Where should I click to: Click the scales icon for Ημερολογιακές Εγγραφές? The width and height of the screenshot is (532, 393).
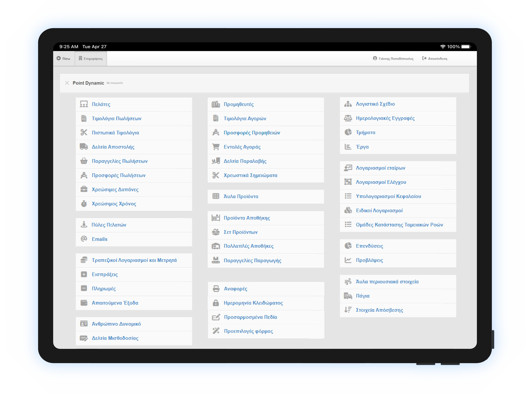(x=348, y=118)
